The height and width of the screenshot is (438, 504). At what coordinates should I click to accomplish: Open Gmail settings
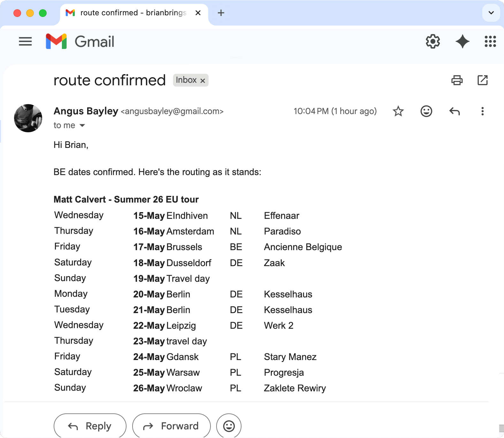(433, 42)
